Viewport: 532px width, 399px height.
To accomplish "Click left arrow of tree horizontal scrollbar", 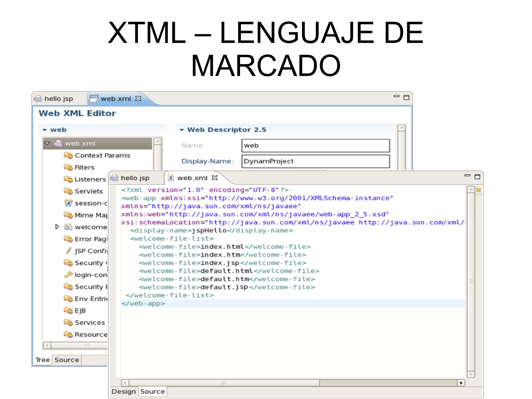I will click(x=47, y=345).
